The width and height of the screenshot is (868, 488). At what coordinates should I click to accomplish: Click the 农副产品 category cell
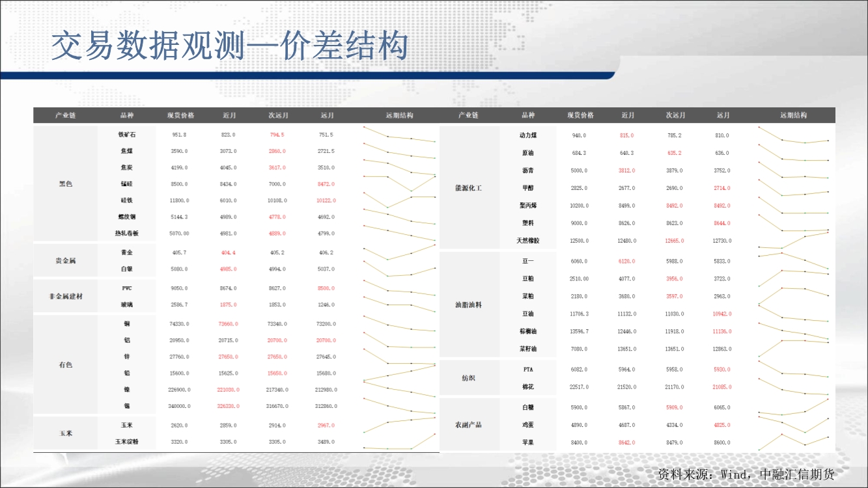click(468, 425)
